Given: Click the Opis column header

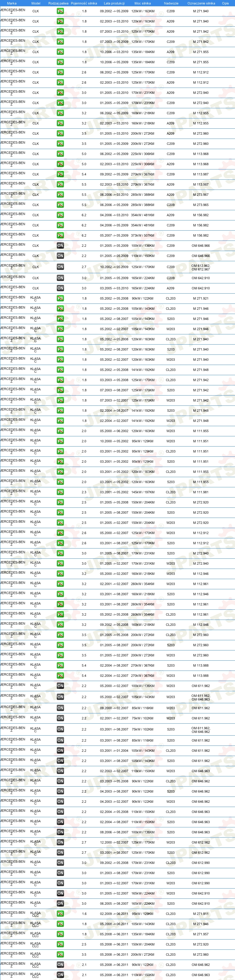Looking at the screenshot, I should point(225,3).
